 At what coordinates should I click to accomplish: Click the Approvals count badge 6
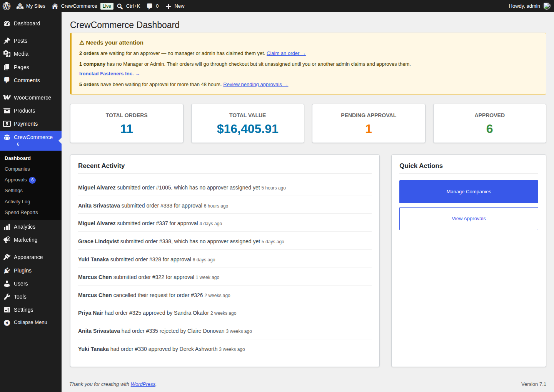click(x=32, y=180)
